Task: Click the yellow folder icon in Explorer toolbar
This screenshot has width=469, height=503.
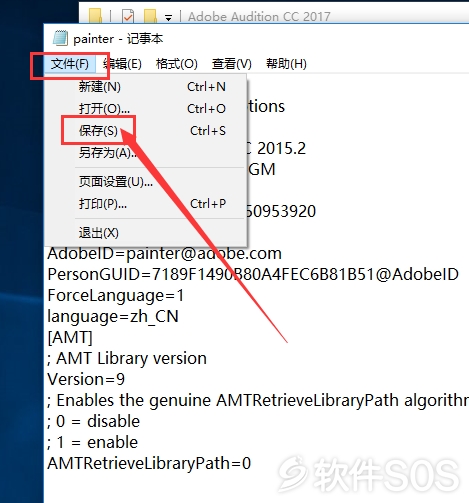Action: click(95, 16)
